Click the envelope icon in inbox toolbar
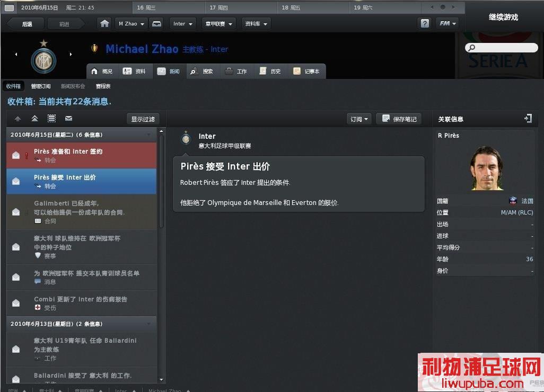Viewport: 544px width, 392px height. [x=69, y=119]
